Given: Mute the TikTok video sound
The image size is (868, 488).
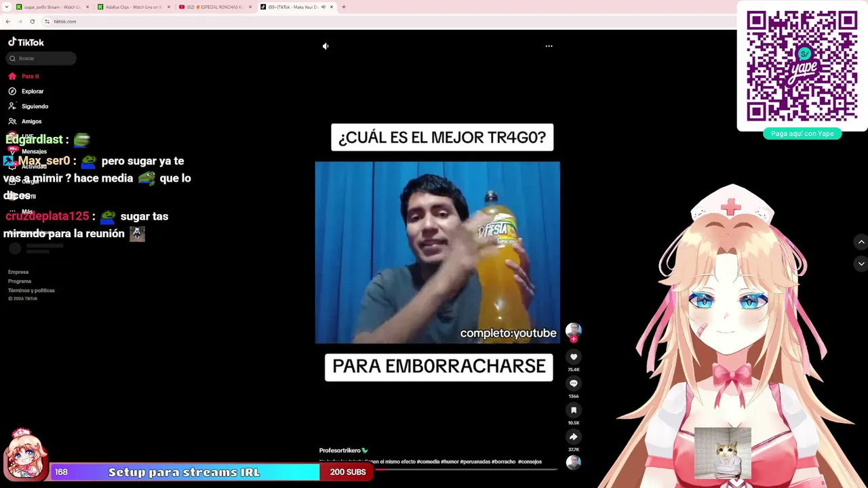Looking at the screenshot, I should (x=325, y=46).
